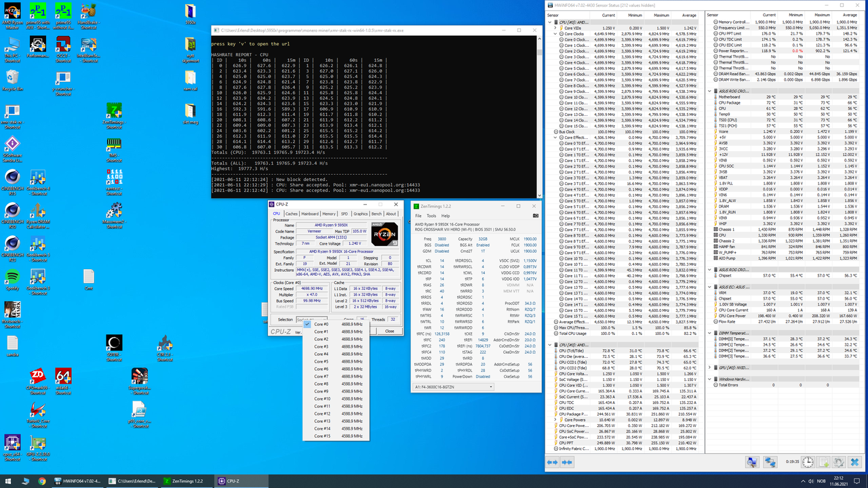Collapse the CPU [#0] sensor group in HWiNFO
The image size is (868, 488).
tap(550, 23)
